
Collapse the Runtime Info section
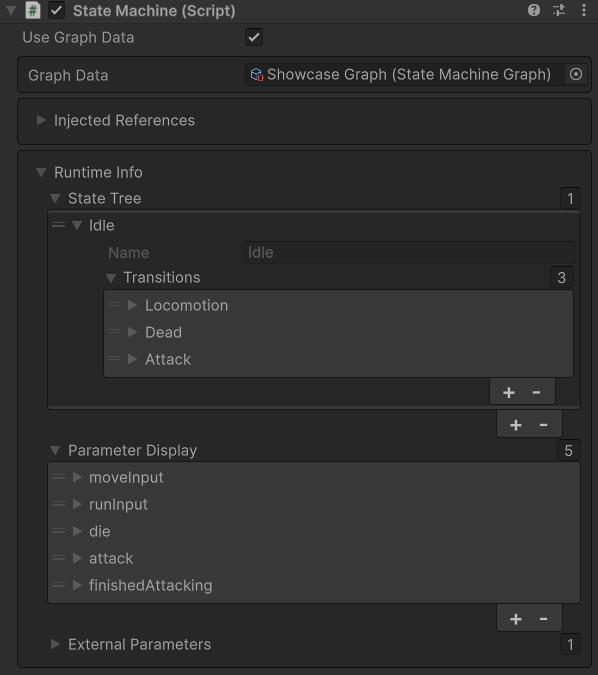41,173
